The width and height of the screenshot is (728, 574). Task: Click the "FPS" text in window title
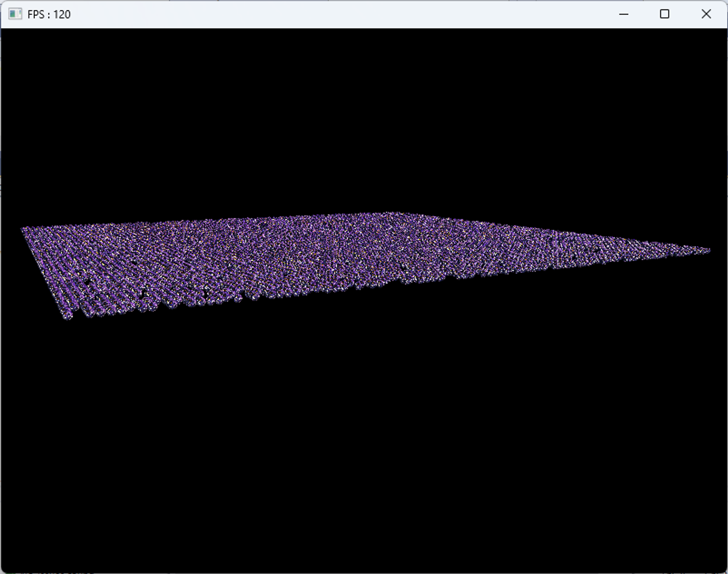pos(36,15)
